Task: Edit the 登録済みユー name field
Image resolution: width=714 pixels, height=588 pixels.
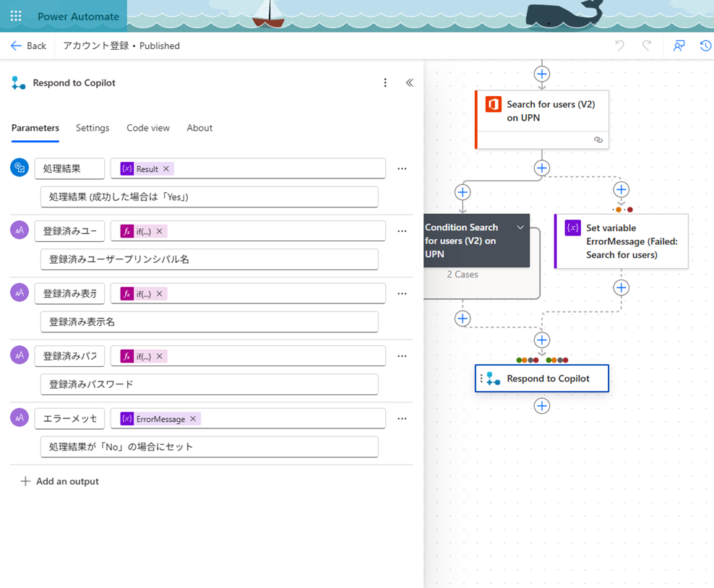Action: [69, 230]
